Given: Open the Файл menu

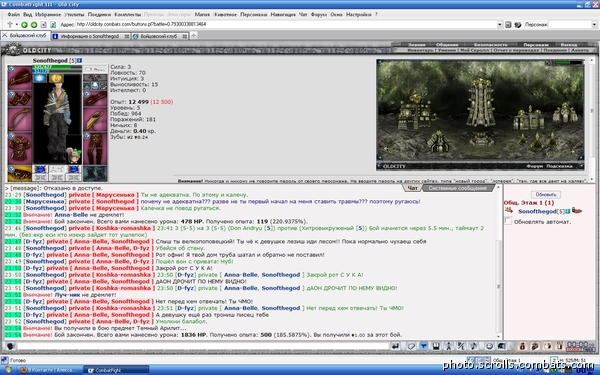Looking at the screenshot, I should click(13, 15).
